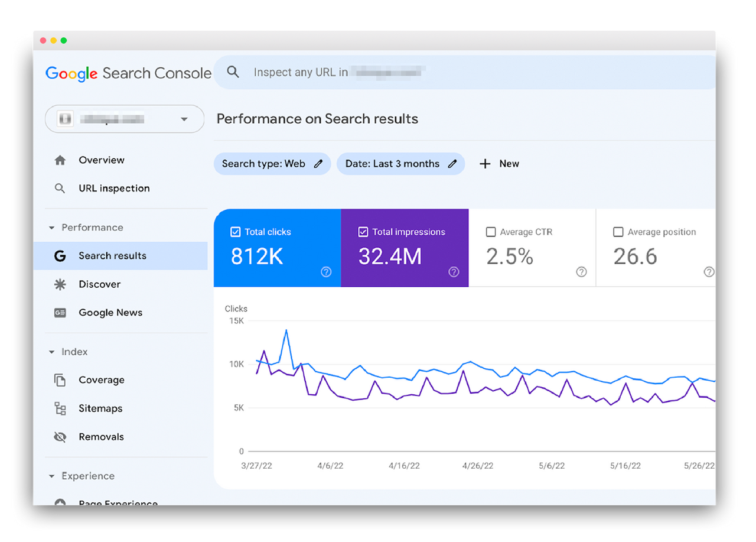Click the 3/27/22 date label on chart
Image resolution: width=756 pixels, height=542 pixels.
coord(256,466)
